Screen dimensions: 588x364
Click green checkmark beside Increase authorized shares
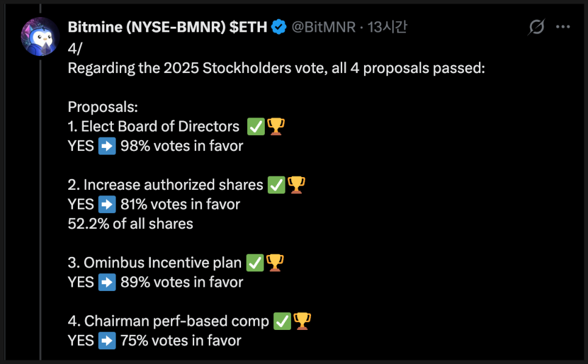(276, 185)
